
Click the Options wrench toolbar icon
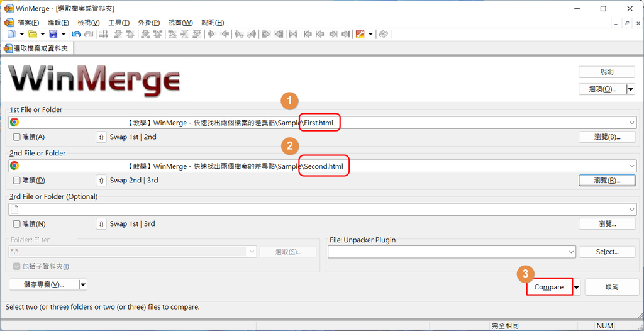pyautogui.click(x=360, y=34)
